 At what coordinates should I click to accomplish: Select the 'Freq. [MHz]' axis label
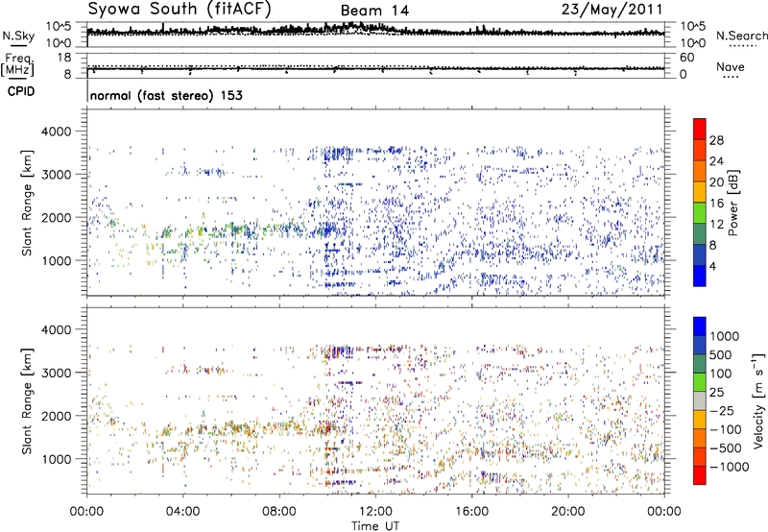click(x=17, y=64)
